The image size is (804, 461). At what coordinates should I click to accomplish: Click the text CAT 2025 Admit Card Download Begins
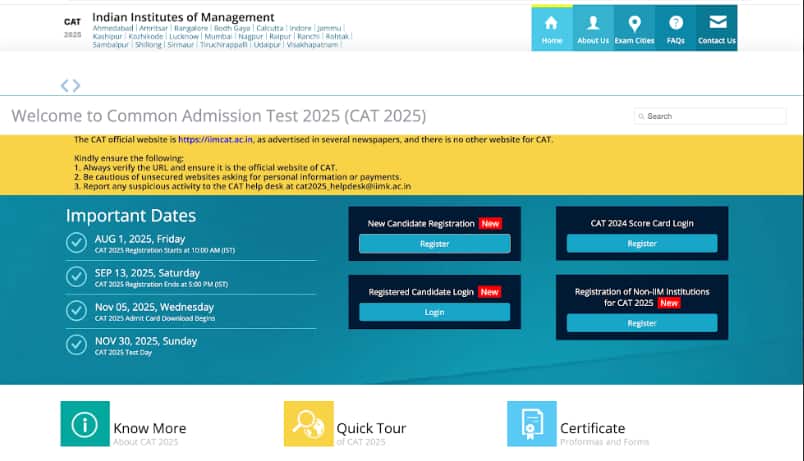click(x=155, y=318)
